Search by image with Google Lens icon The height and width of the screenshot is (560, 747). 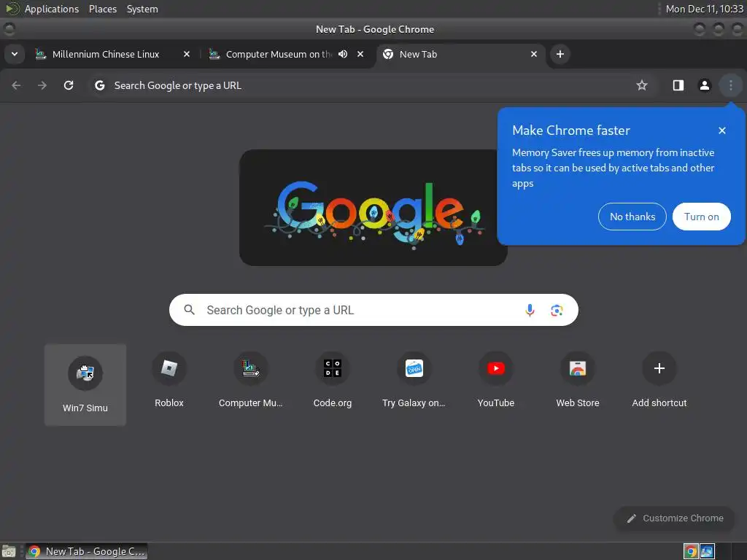pyautogui.click(x=557, y=311)
